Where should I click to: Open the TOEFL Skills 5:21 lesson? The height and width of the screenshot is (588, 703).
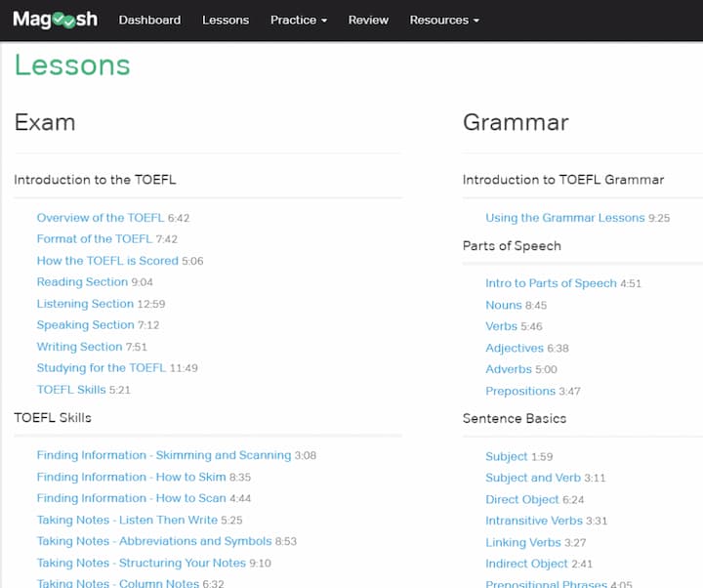(71, 390)
